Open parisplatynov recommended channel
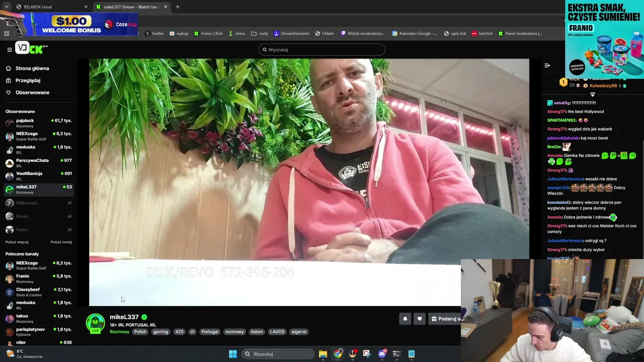 pos(38,332)
